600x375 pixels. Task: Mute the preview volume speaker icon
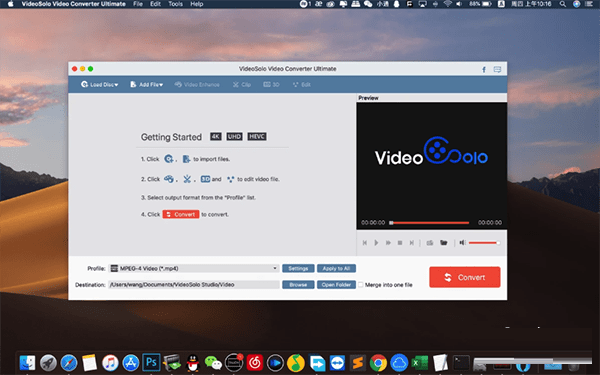coord(462,243)
